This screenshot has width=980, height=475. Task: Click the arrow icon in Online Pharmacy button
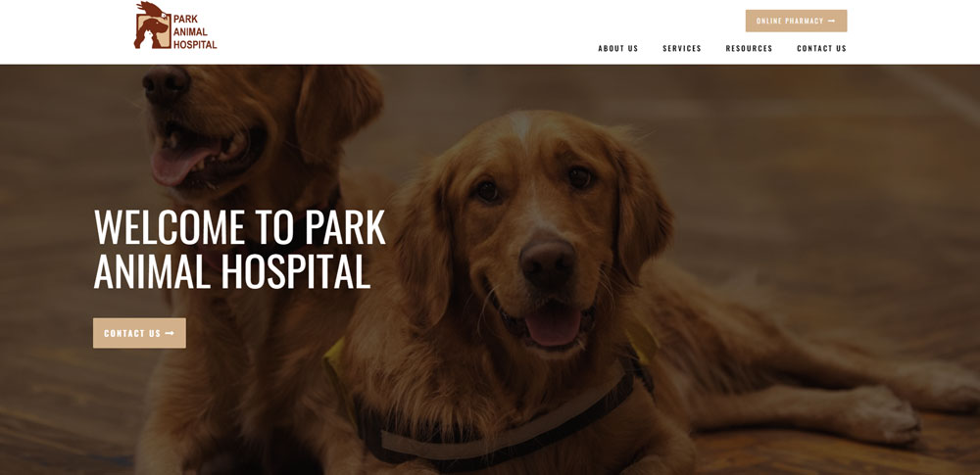pyautogui.click(x=831, y=22)
